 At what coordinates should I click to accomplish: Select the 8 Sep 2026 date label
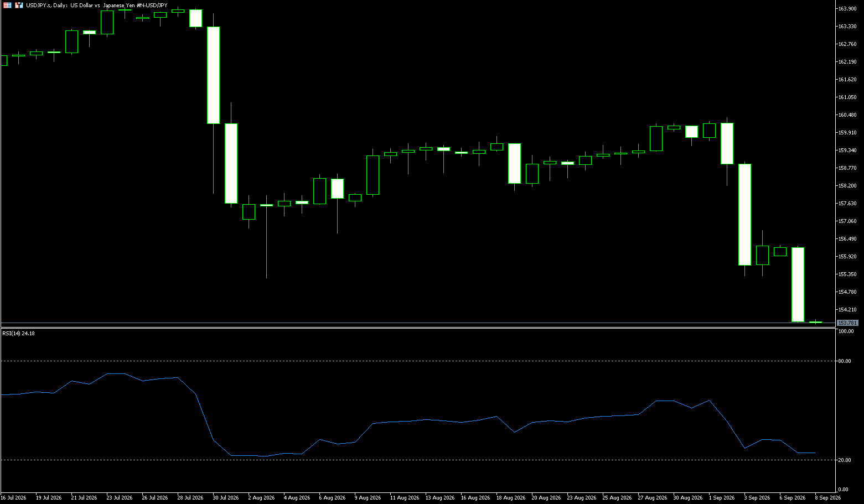[x=827, y=498]
